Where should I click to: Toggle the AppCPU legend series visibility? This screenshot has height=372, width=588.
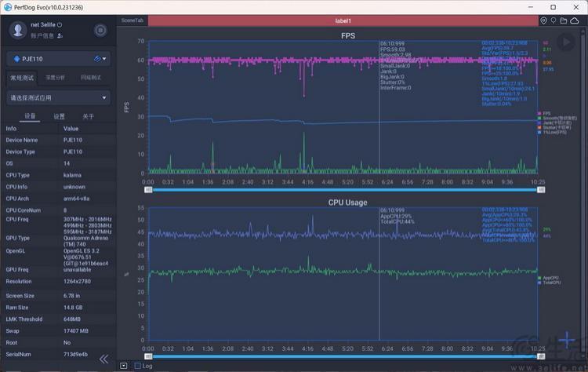(x=548, y=278)
